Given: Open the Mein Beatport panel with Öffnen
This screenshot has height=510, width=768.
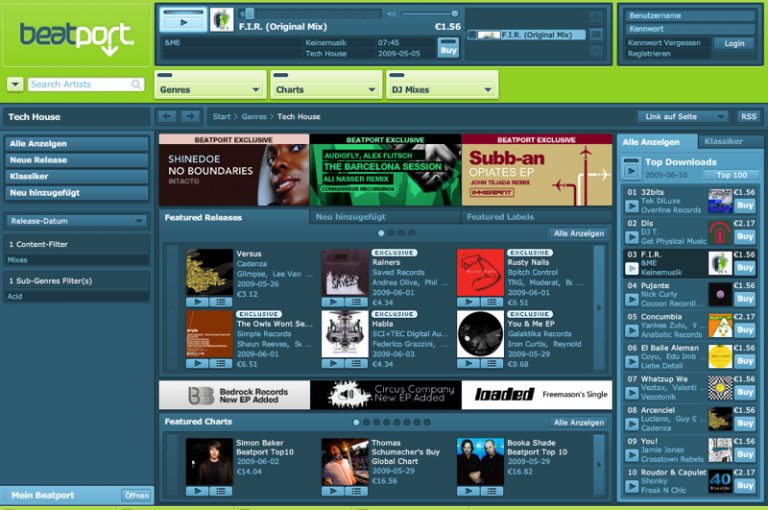Looking at the screenshot, I should (x=137, y=495).
